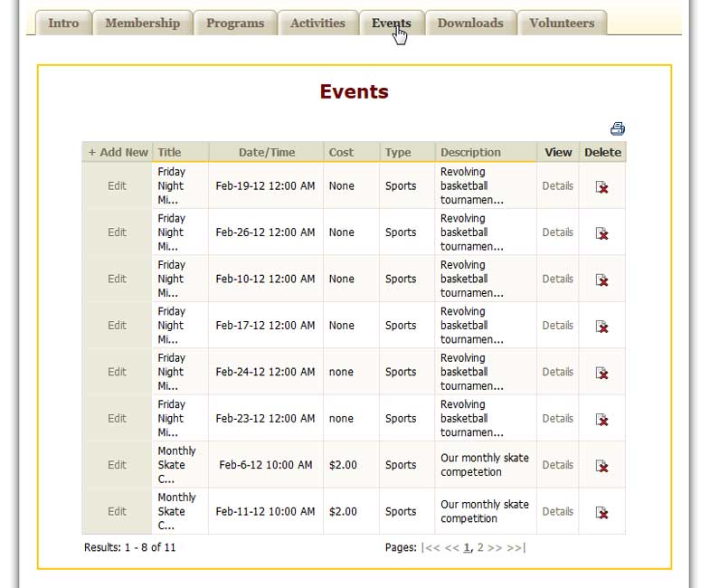The image size is (710, 588).
Task: Open the Downloads tab
Action: point(470,24)
